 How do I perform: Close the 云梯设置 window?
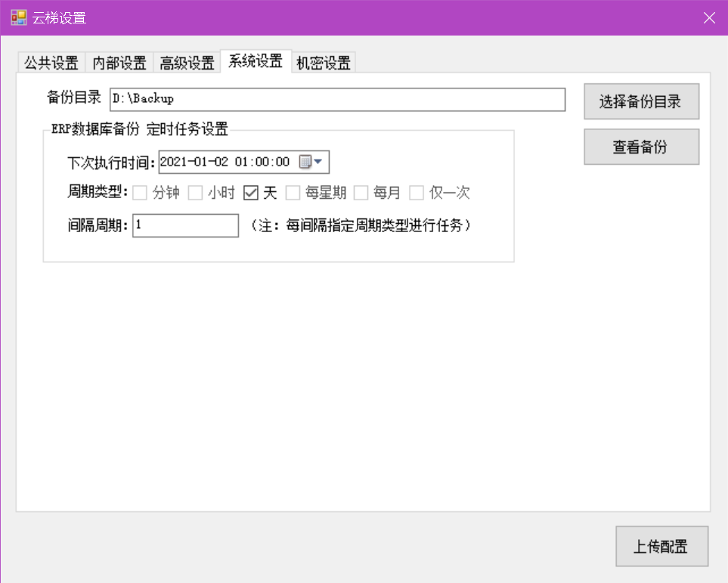pyautogui.click(x=709, y=17)
